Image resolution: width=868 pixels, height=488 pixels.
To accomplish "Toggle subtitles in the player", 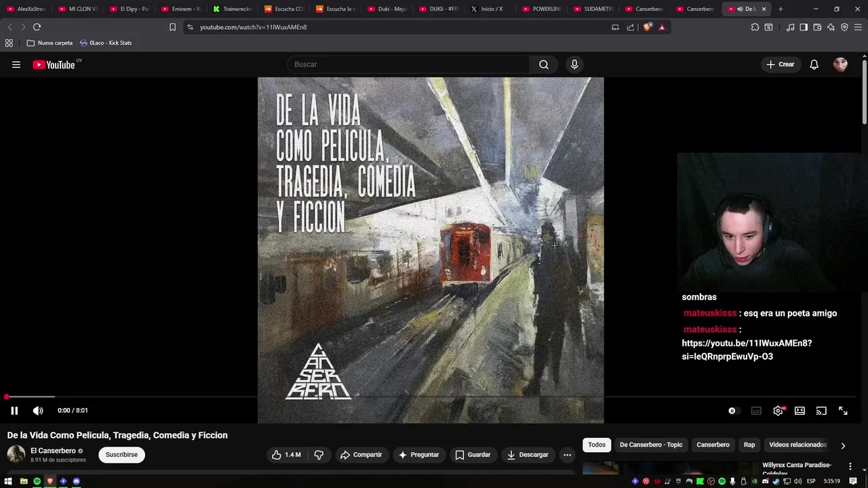I will pos(756,411).
